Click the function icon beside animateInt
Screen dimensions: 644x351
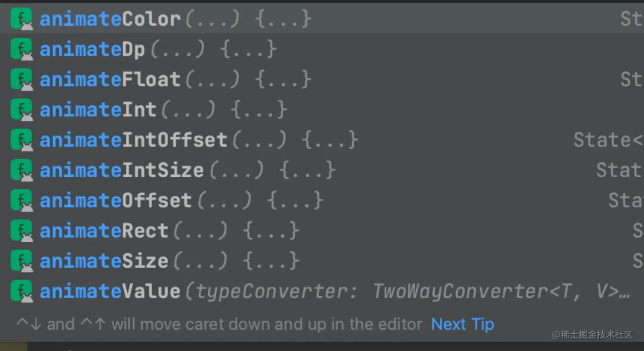coord(21,109)
